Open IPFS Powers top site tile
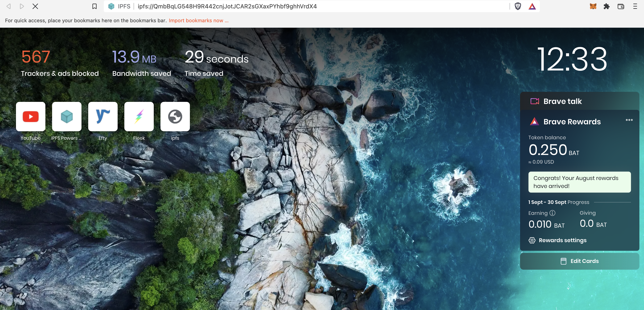Image resolution: width=644 pixels, height=310 pixels. [67, 117]
